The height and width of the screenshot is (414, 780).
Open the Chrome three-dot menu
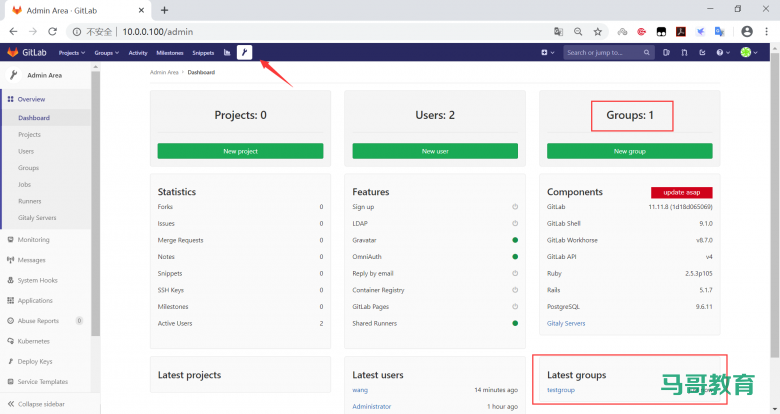(766, 31)
